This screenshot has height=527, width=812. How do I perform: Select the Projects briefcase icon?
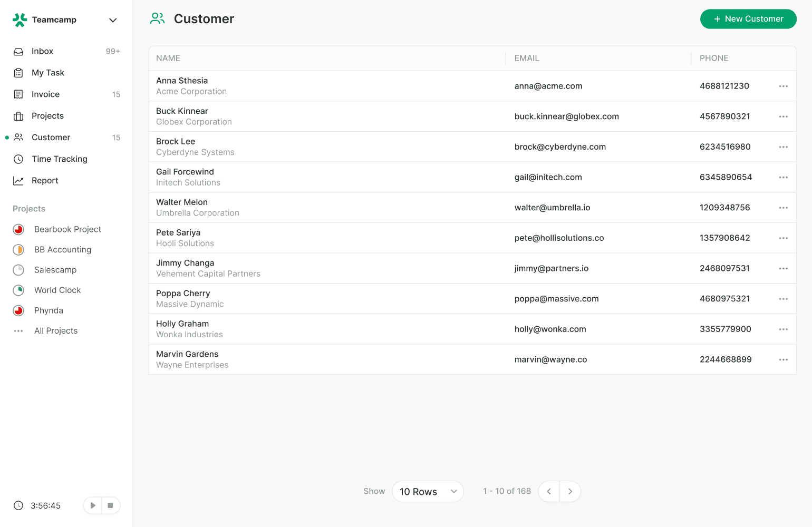18,116
